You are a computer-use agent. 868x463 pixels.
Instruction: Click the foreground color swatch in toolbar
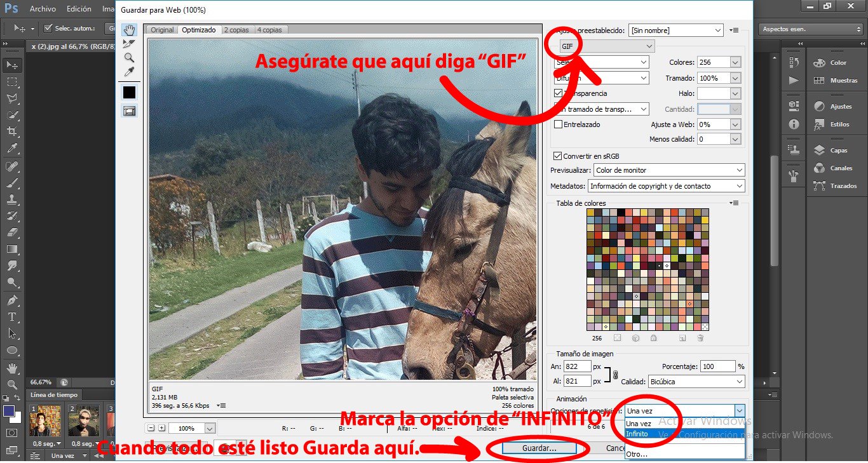[9, 411]
